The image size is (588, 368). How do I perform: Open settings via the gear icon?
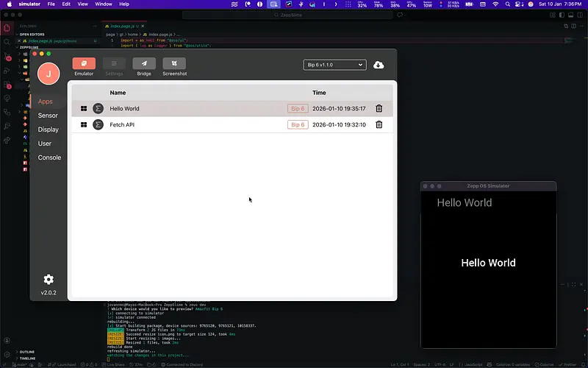(x=49, y=280)
